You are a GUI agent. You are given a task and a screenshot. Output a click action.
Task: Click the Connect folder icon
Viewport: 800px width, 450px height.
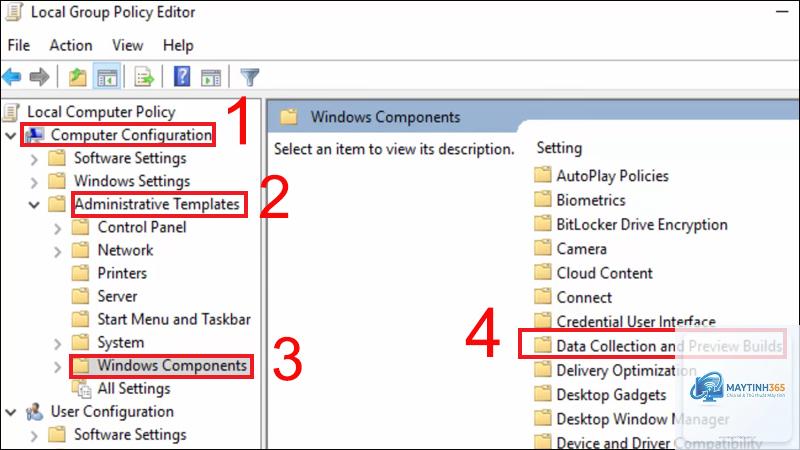[542, 296]
